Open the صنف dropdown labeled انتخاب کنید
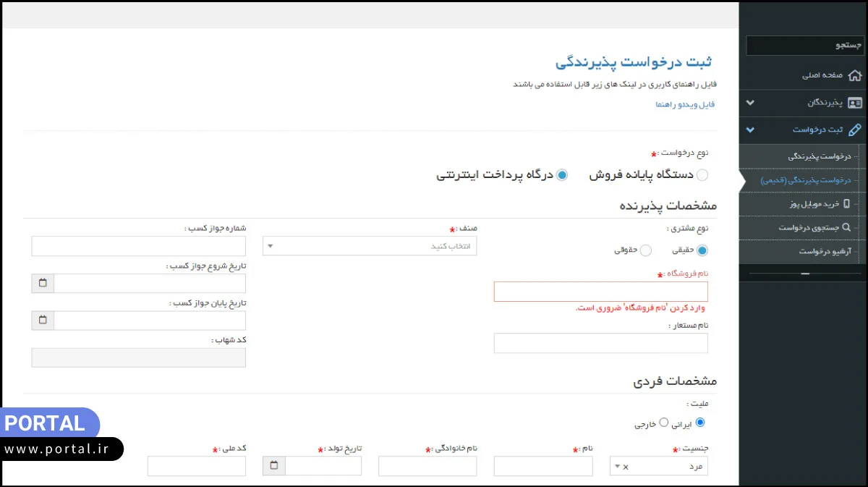Screen dimensions: 868x487 coord(370,245)
